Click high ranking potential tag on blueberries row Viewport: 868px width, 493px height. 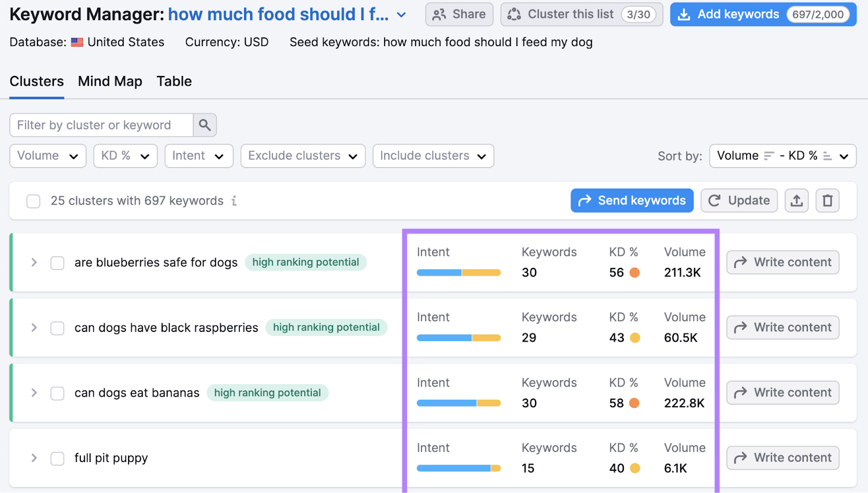click(306, 262)
